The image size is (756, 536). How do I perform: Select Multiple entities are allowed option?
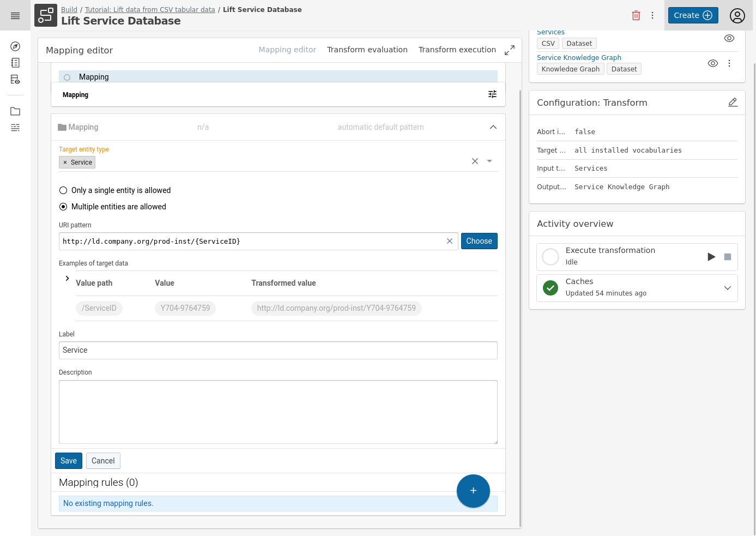click(63, 207)
